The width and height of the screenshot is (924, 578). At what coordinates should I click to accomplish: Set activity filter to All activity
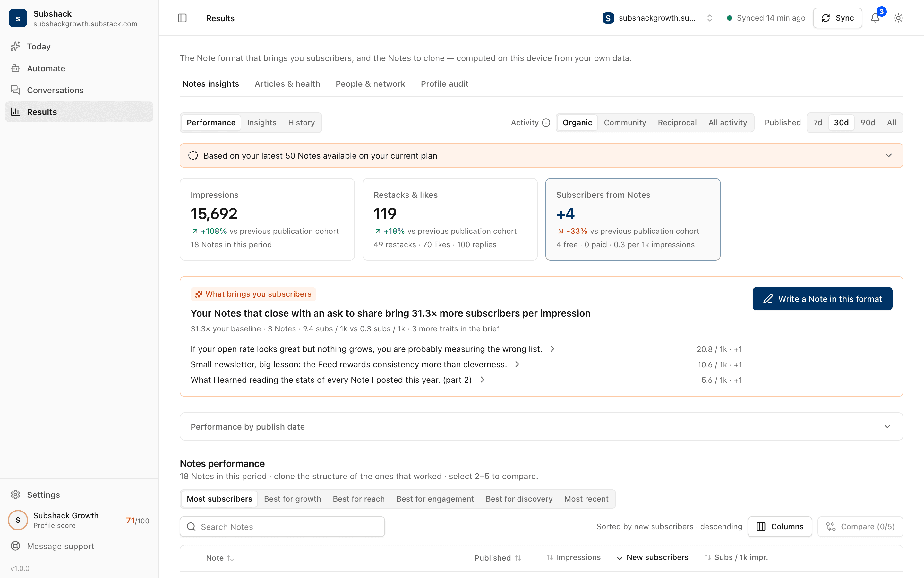(727, 123)
